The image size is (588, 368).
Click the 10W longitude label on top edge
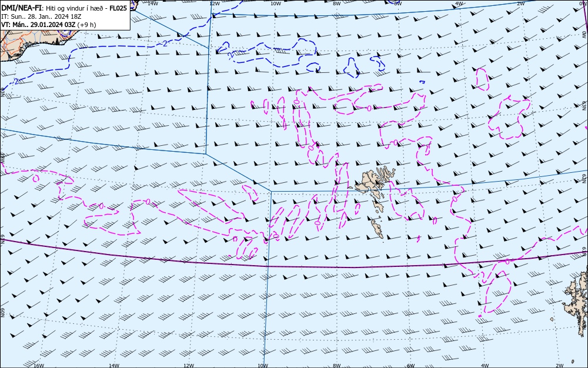[x=276, y=4]
